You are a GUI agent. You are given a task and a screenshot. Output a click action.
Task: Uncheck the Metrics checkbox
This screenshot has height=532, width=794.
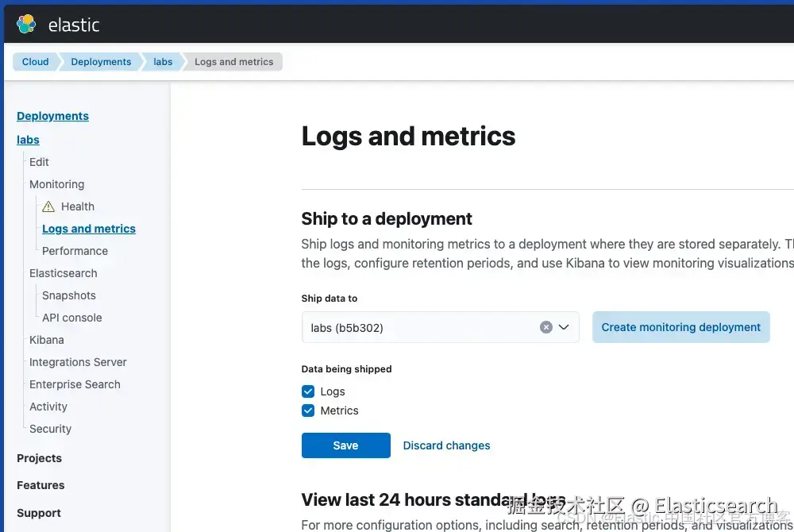[x=308, y=411]
